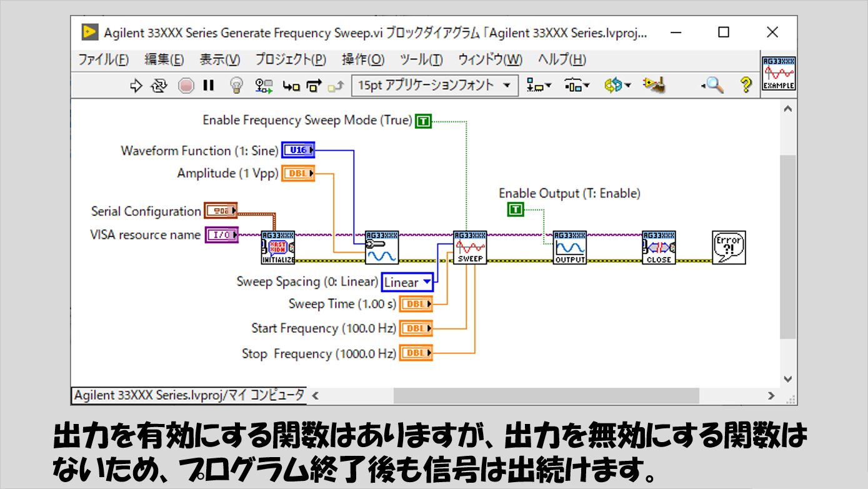Open the プロジェクト(P) menu
868x489 pixels.
[291, 60]
